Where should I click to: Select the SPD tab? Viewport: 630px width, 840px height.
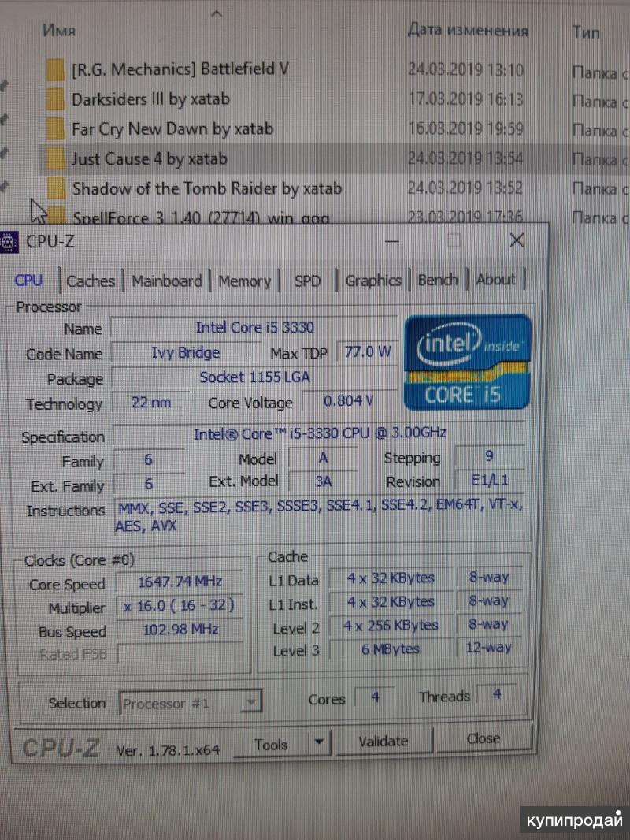pos(307,281)
